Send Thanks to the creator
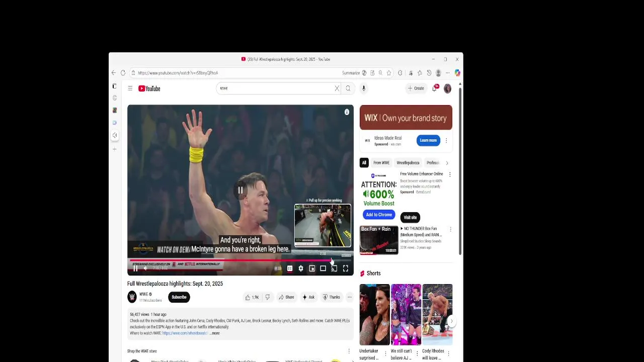 point(332,297)
